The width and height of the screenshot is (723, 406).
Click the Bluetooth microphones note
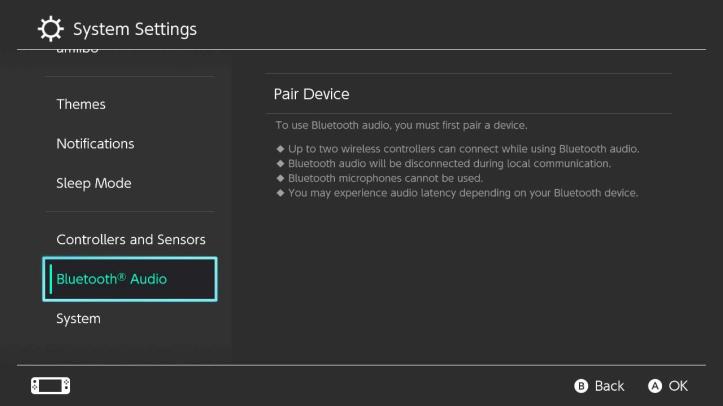click(384, 178)
